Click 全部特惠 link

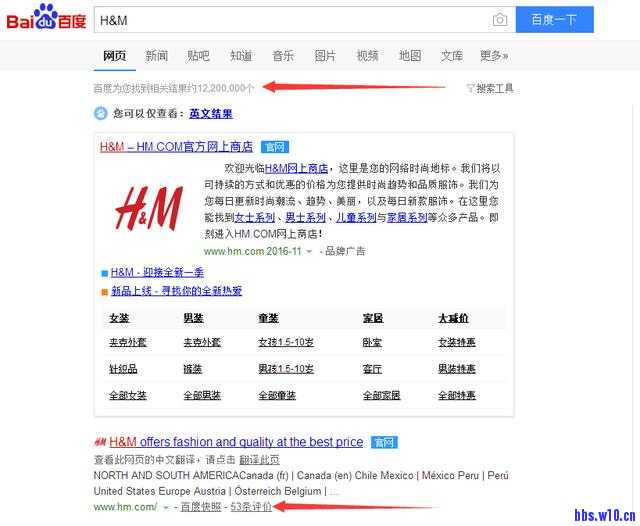pyautogui.click(x=457, y=395)
